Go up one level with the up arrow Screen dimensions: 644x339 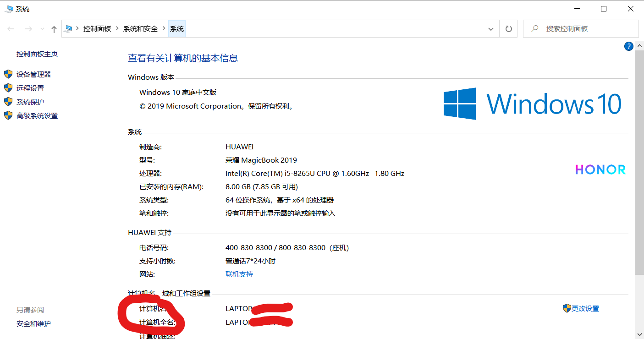coord(54,29)
